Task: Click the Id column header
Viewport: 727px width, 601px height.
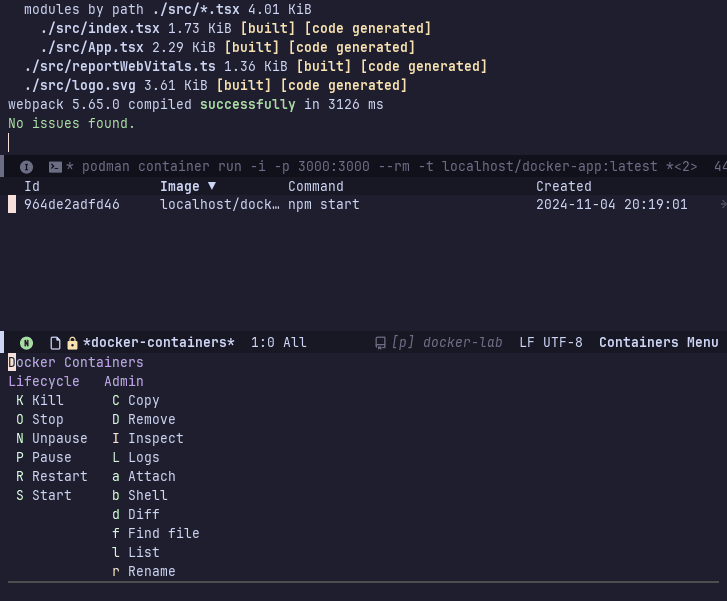Action: pos(32,186)
